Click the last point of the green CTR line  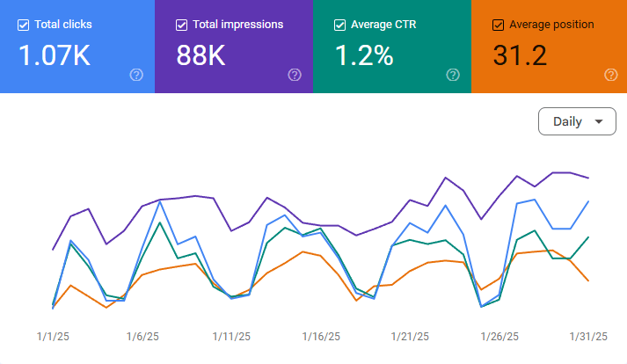click(588, 237)
